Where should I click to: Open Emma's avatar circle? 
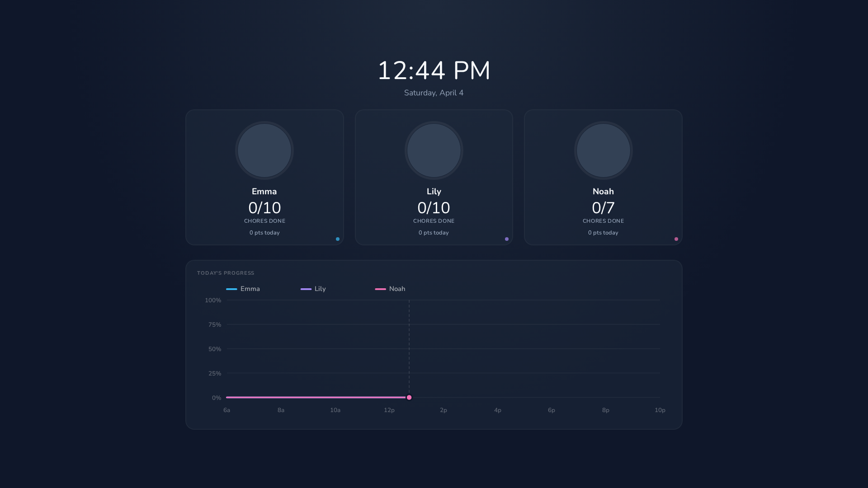tap(264, 150)
